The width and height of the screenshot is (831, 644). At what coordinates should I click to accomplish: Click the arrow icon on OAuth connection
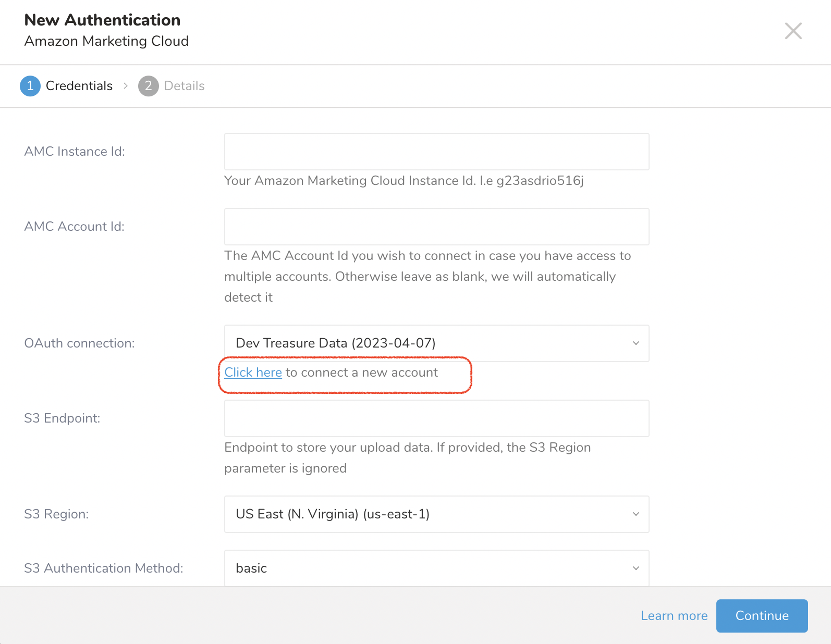636,343
